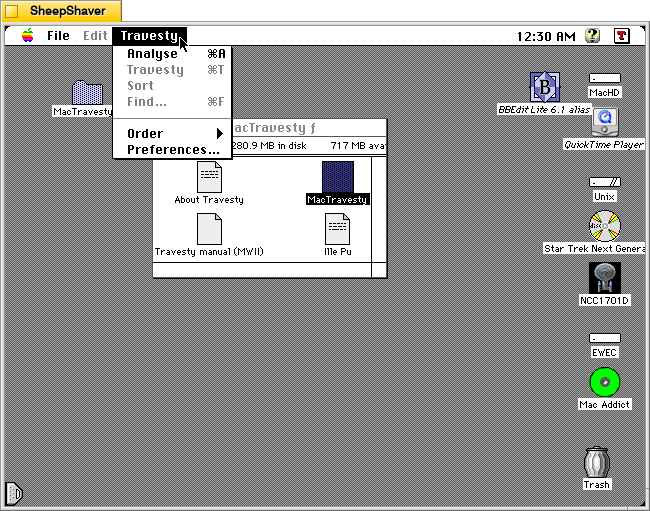Select BBEdit Lite 6.1 alias icon
Viewport: 650px width, 511px height.
[545, 87]
